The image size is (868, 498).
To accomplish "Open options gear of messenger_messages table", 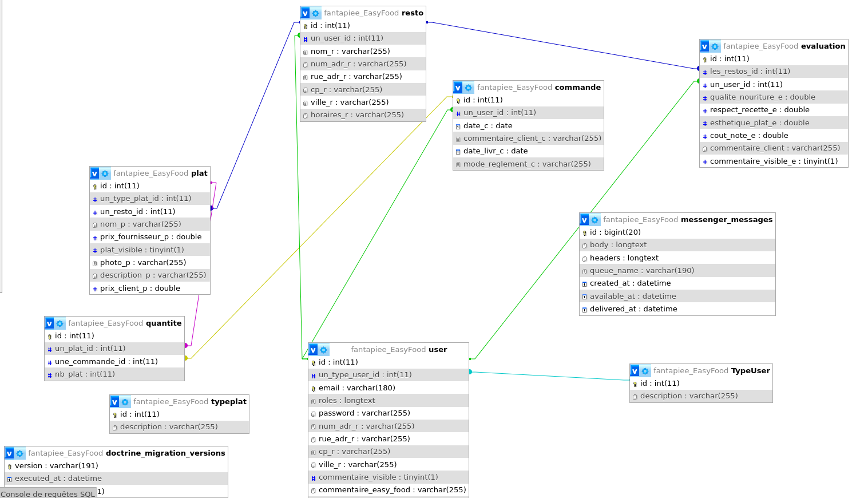I will 594,220.
